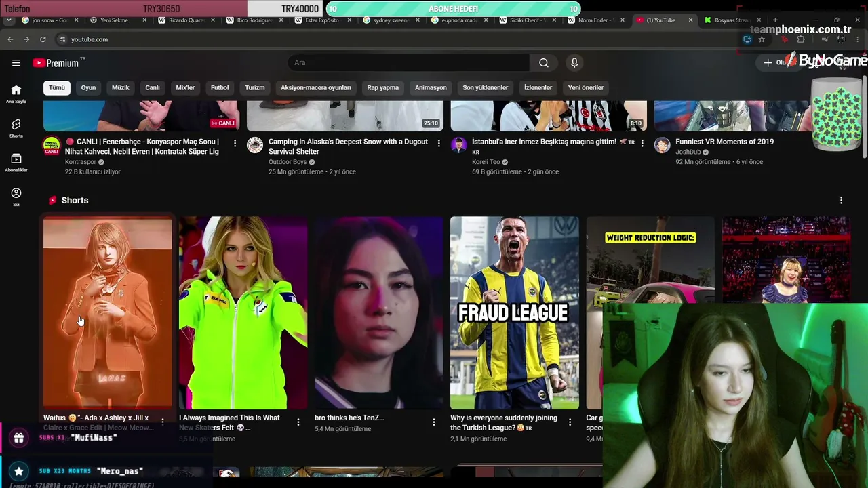Select the Son yüklenenler chip
Screen dimensions: 868x488
[x=486, y=87]
